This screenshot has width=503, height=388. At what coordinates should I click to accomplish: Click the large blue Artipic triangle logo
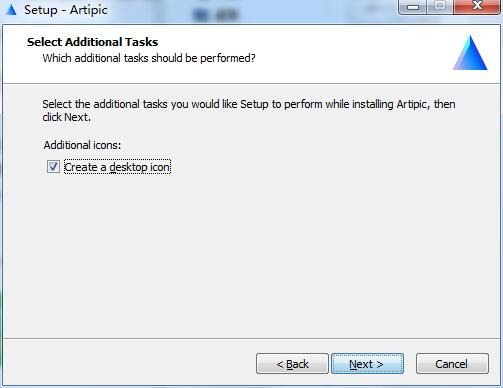click(x=470, y=53)
